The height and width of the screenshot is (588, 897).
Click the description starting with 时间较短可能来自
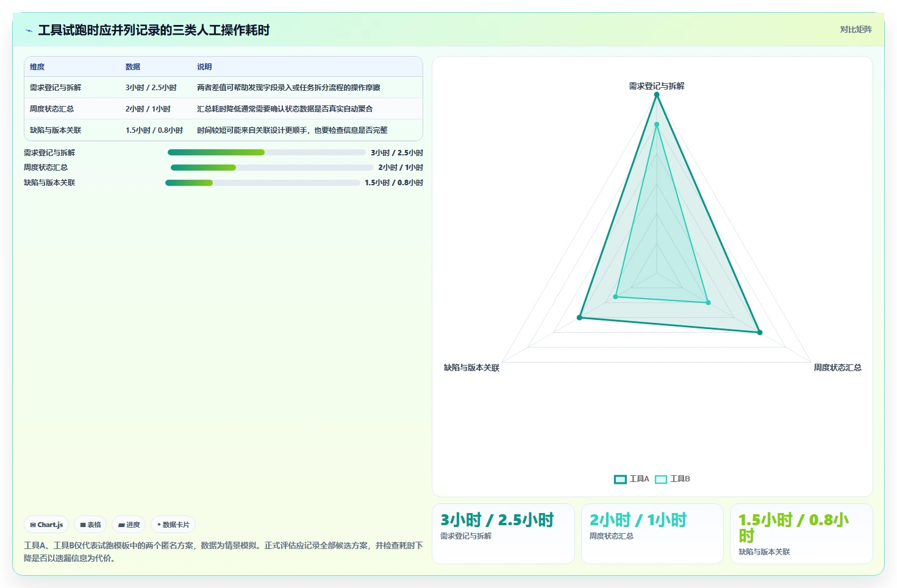292,130
